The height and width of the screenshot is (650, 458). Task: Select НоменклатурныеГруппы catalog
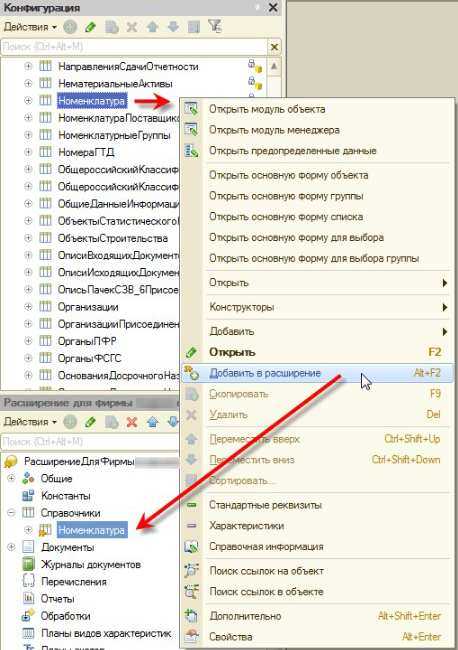[x=114, y=135]
